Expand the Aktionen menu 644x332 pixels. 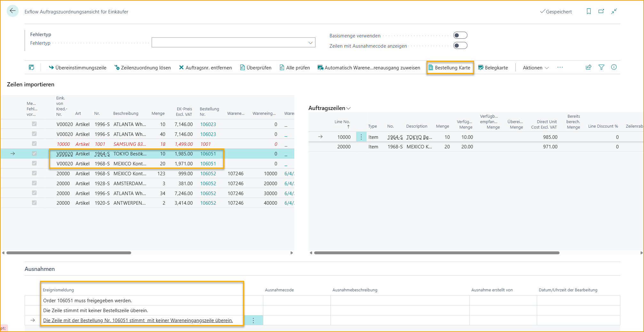(536, 67)
